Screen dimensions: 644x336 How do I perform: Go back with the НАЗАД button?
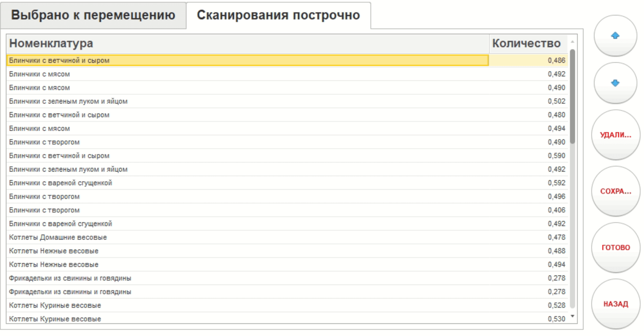pyautogui.click(x=616, y=304)
